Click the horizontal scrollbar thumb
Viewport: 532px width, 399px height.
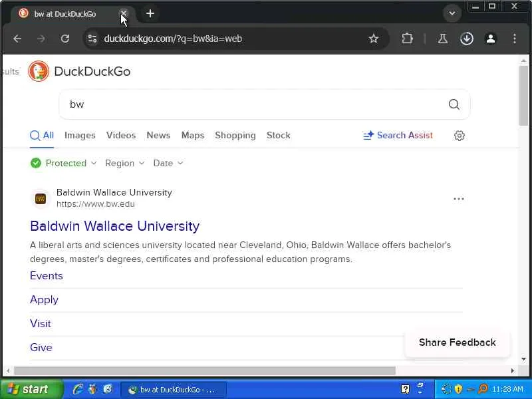(205, 371)
